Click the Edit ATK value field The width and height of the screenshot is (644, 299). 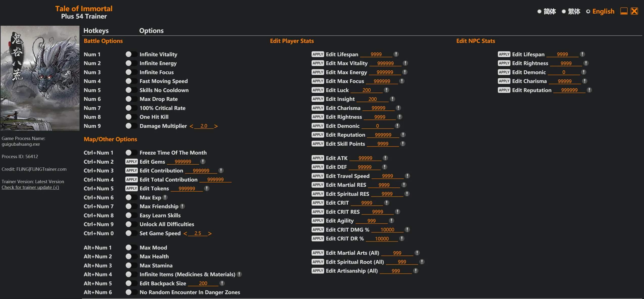[x=365, y=158]
